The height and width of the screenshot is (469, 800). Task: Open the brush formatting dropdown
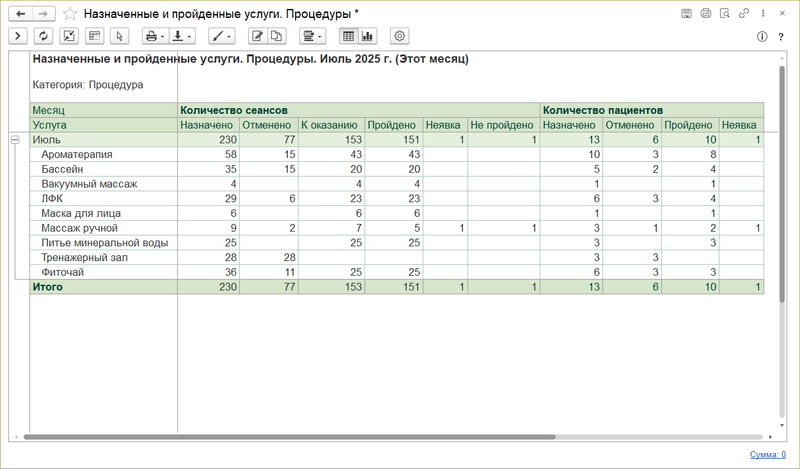tap(220, 36)
